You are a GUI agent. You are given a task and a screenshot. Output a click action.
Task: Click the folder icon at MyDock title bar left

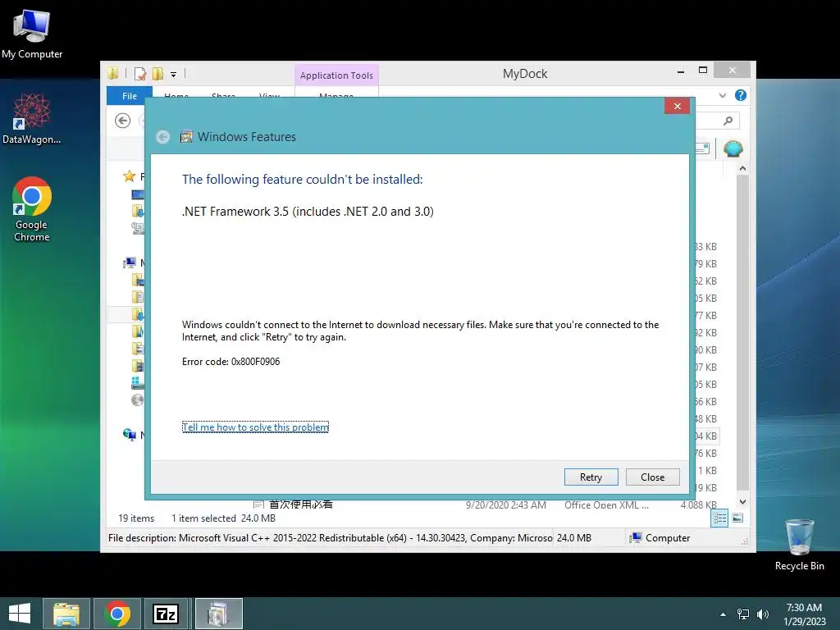(113, 73)
